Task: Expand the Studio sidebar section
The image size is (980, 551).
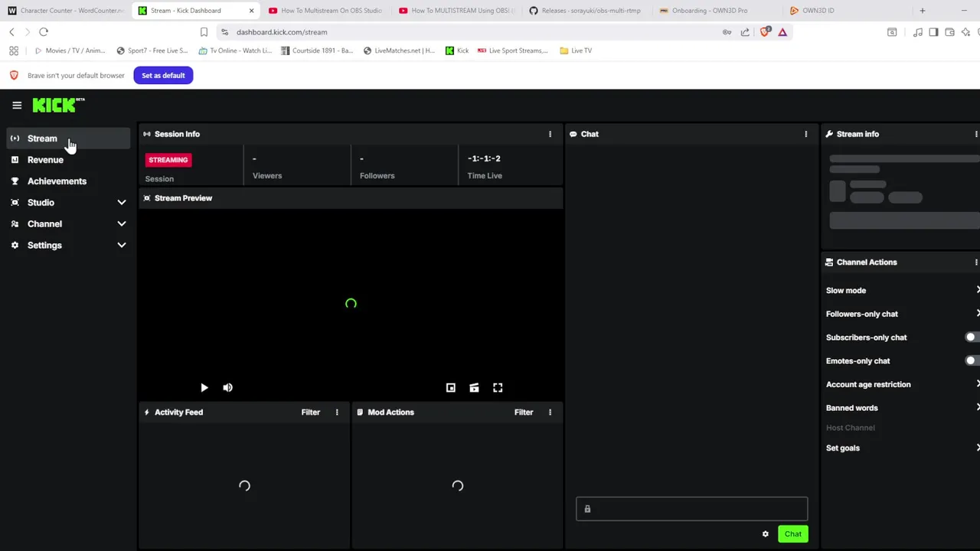Action: 69,203
